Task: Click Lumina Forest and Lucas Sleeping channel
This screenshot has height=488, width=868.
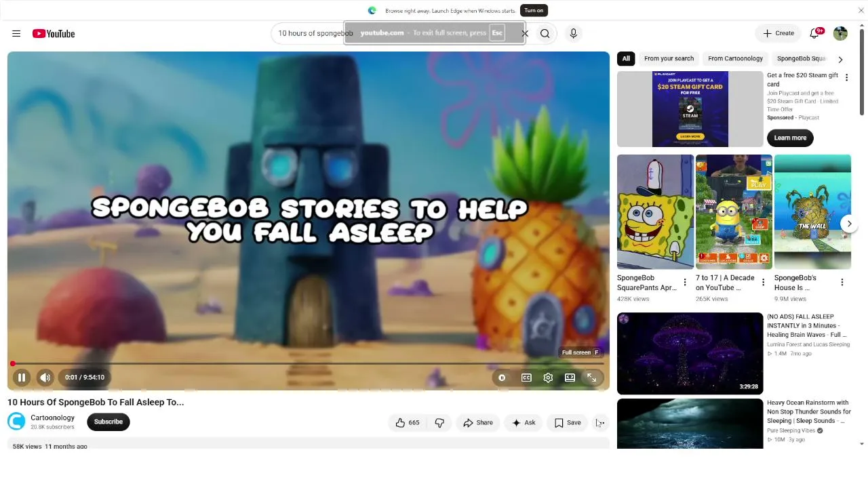Action: (808, 344)
